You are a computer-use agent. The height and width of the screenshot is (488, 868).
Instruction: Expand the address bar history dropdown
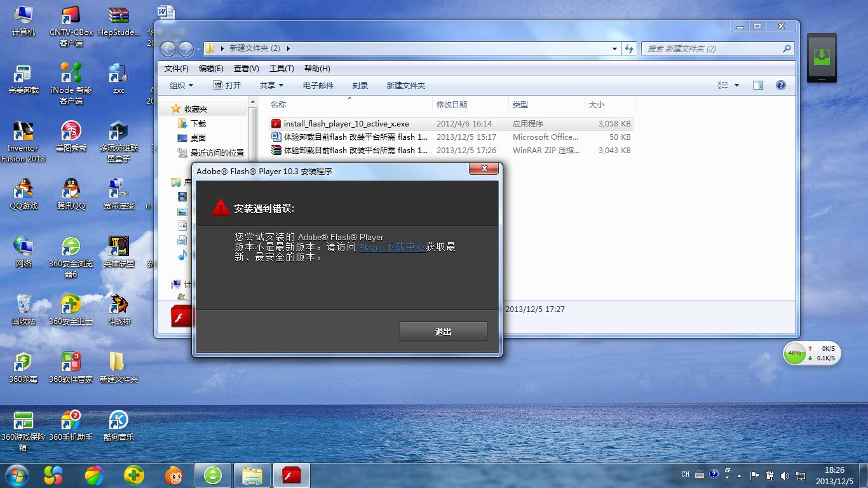(614, 48)
